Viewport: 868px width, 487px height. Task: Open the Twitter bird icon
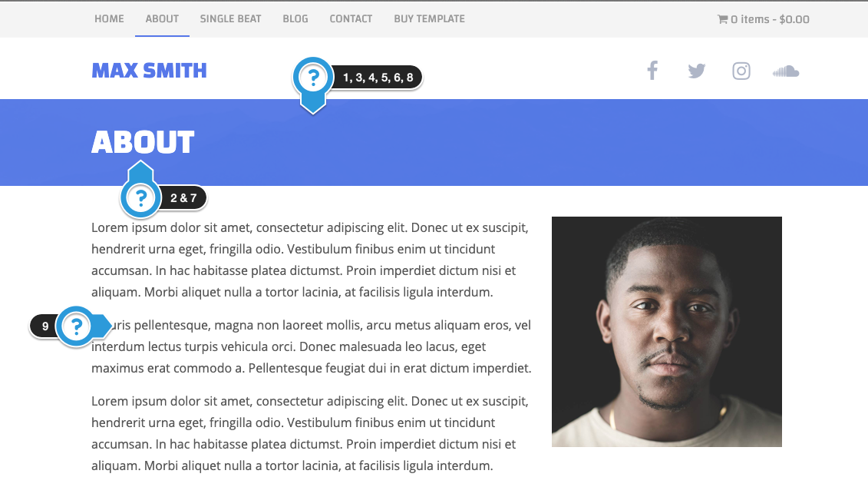[x=696, y=71]
